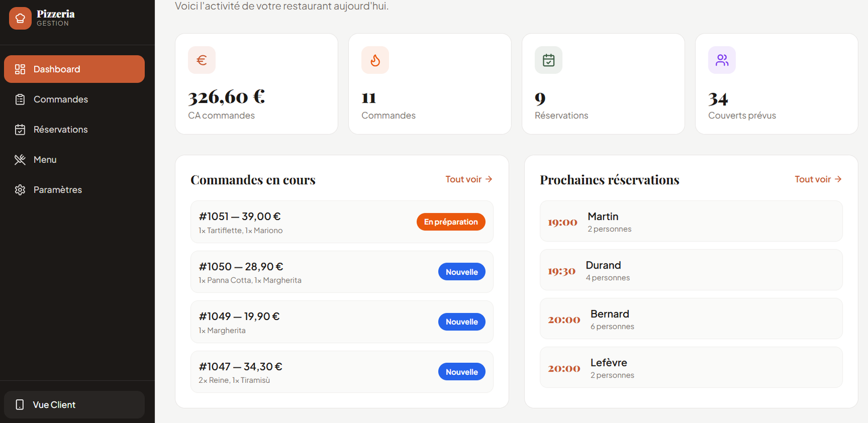Open the Dashboard menu item
The width and height of the screenshot is (868, 423).
click(x=74, y=69)
